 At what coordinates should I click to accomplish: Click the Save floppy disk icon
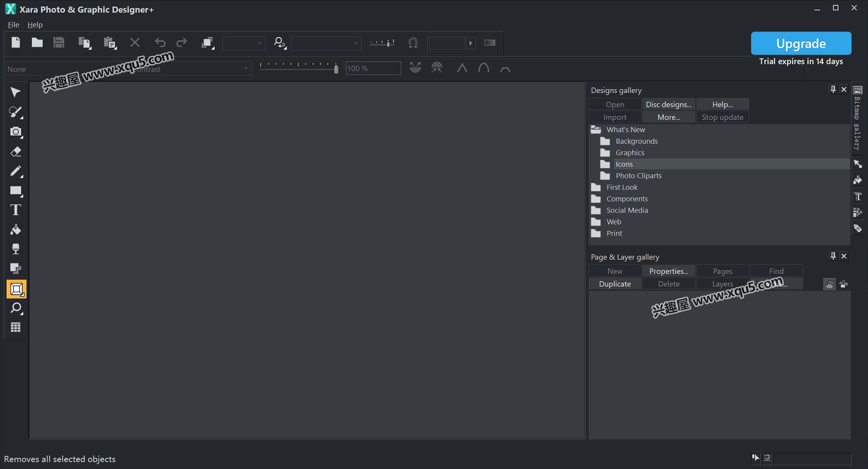click(x=59, y=43)
